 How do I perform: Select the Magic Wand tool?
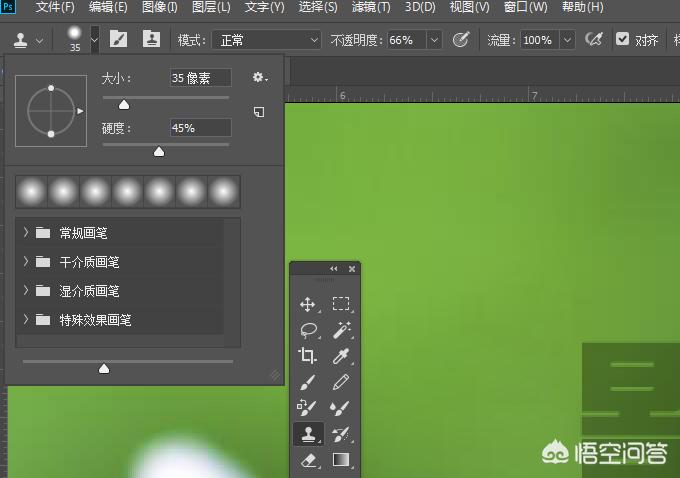(341, 330)
